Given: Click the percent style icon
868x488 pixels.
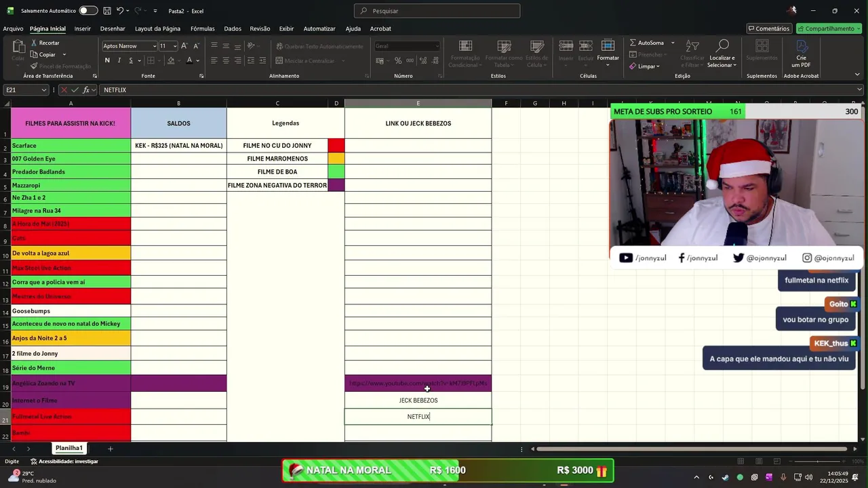Looking at the screenshot, I should 398,60.
